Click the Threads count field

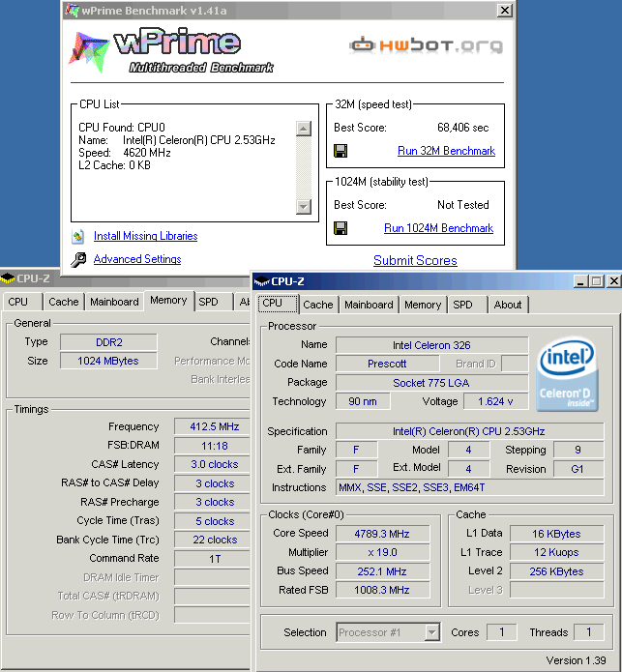[589, 632]
